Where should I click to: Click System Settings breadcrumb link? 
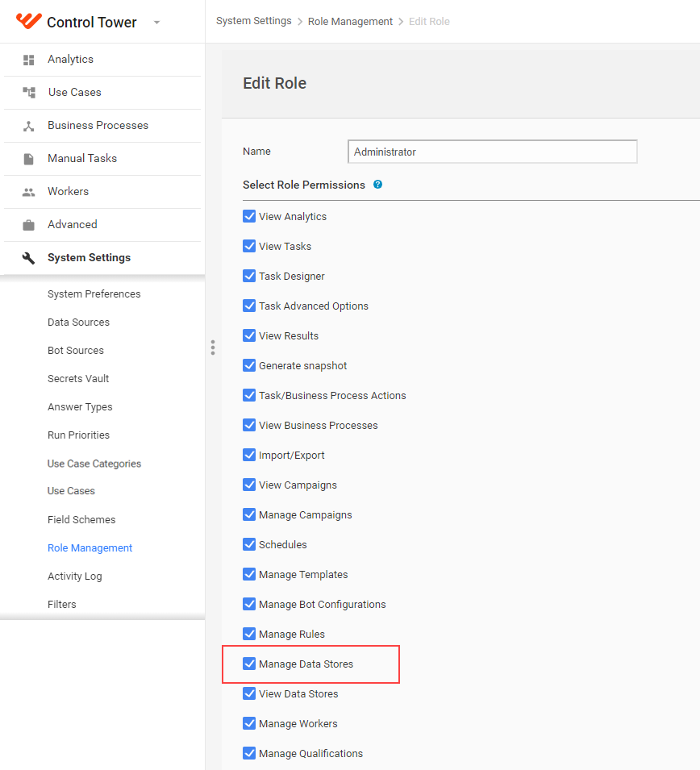click(x=254, y=21)
